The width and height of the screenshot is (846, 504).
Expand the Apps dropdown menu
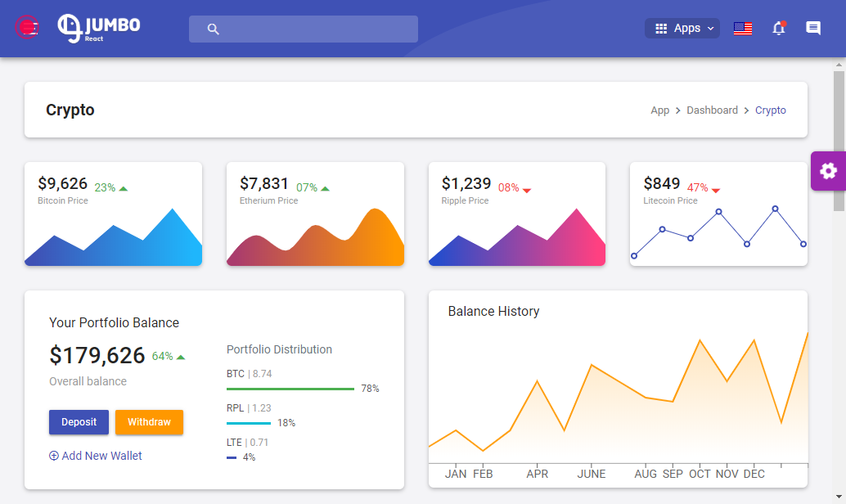682,29
